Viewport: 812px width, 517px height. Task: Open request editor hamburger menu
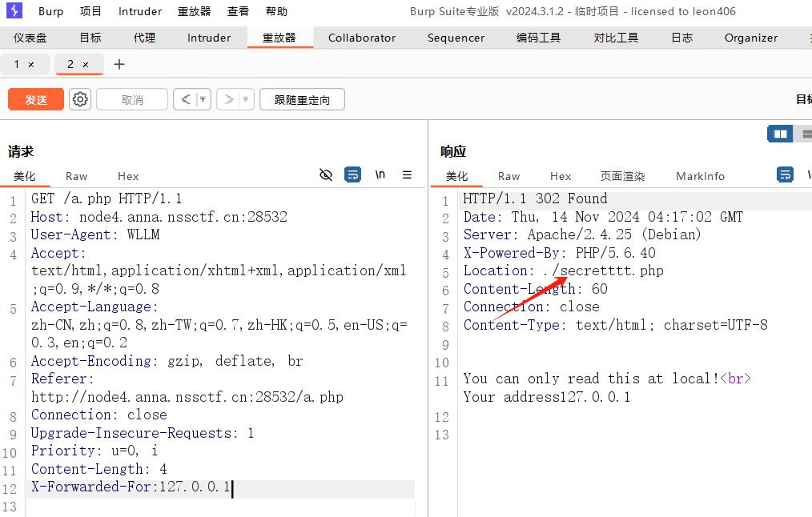pyautogui.click(x=407, y=175)
